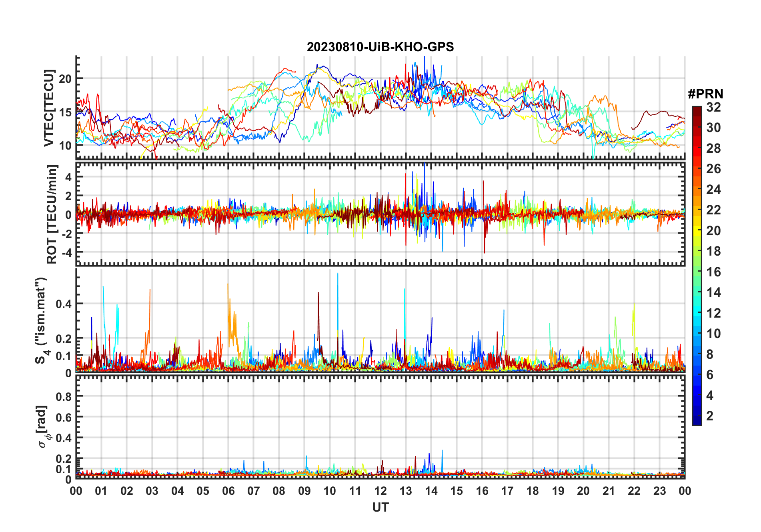Viewport: 761px width, 532px height.
Task: Click the 0 tick on ROT axis
Action: click(x=68, y=215)
